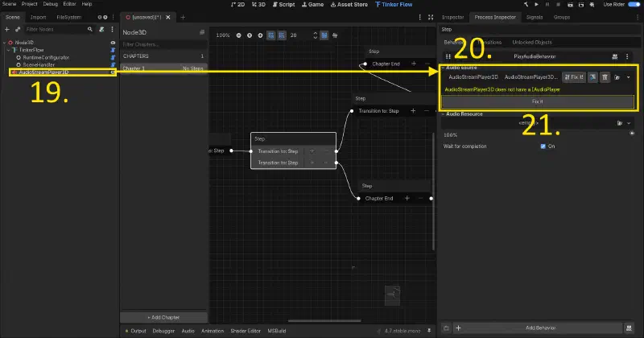Collapse the Audio Resource section
Screen dimensions: 644x338
444,114
